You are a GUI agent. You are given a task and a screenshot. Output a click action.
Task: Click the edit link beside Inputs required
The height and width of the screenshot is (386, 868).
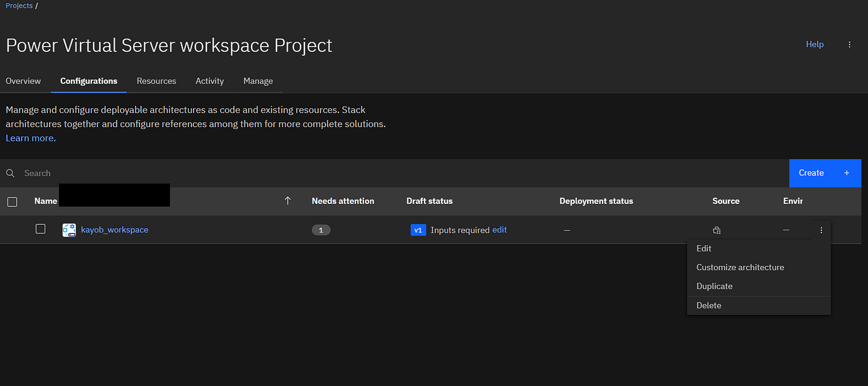tap(500, 230)
